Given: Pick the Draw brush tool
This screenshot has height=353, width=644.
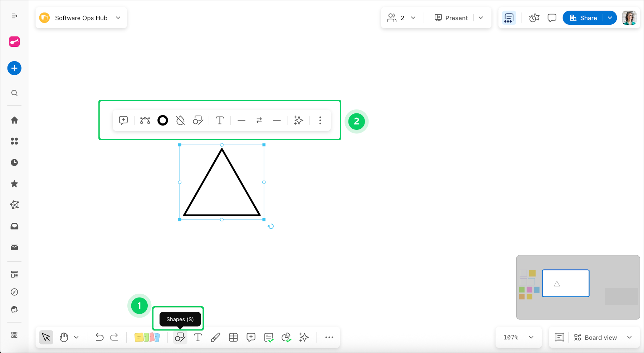Looking at the screenshot, I should click(215, 337).
